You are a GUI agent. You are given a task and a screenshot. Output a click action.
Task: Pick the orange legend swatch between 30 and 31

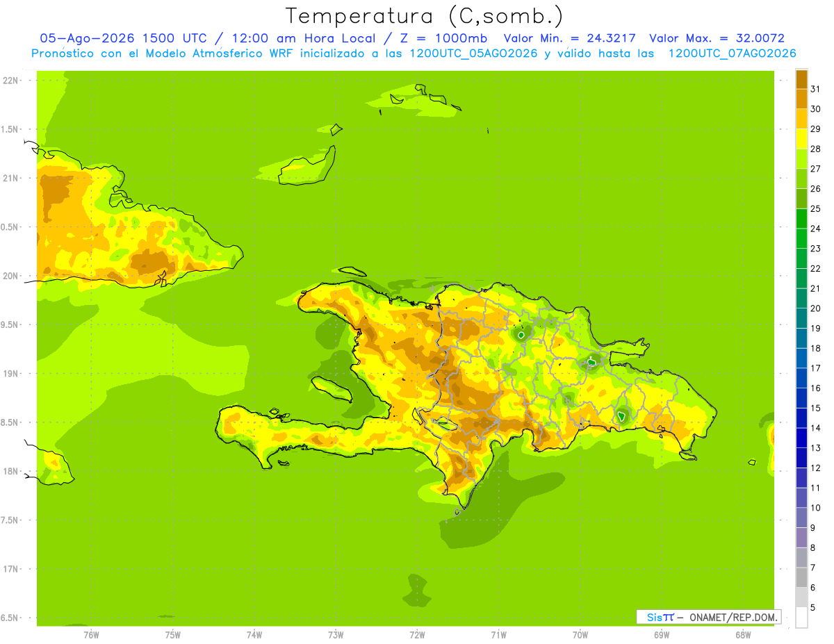click(x=801, y=99)
